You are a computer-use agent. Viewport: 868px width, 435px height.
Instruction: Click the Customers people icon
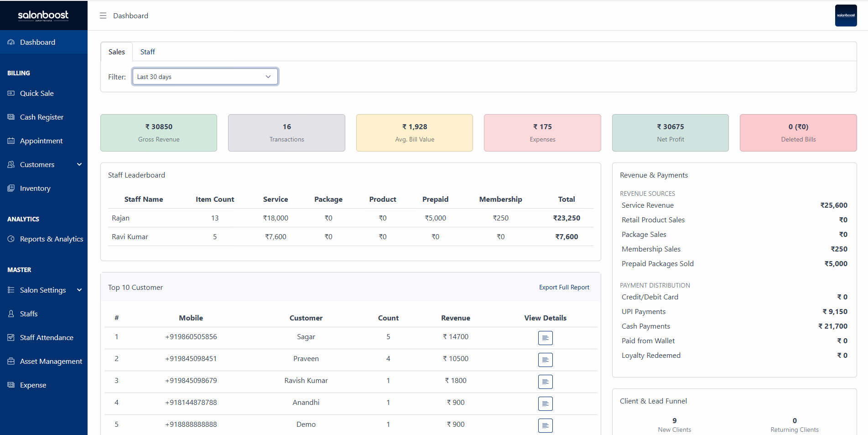click(x=11, y=164)
